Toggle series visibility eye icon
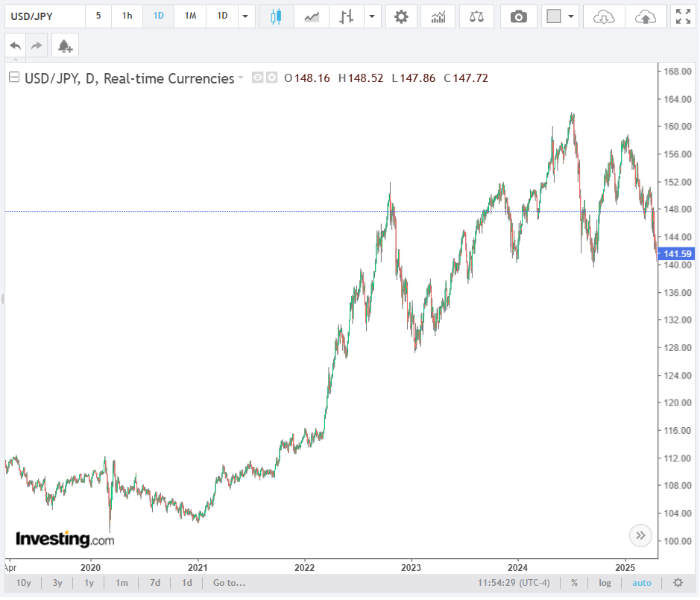The height and width of the screenshot is (600, 700). 258,78
